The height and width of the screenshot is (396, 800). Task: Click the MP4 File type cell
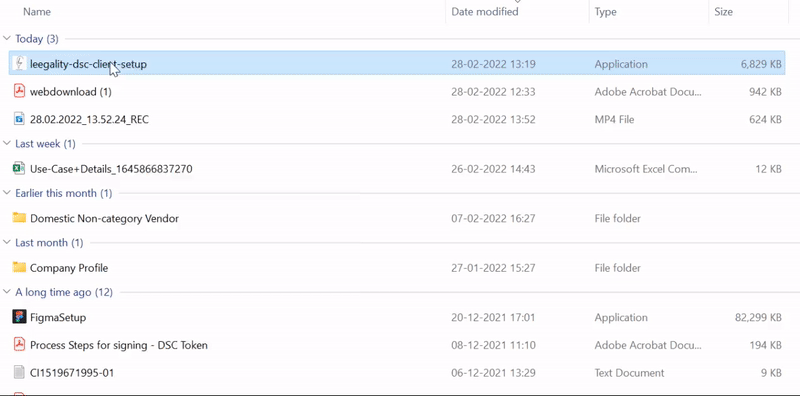coord(614,119)
